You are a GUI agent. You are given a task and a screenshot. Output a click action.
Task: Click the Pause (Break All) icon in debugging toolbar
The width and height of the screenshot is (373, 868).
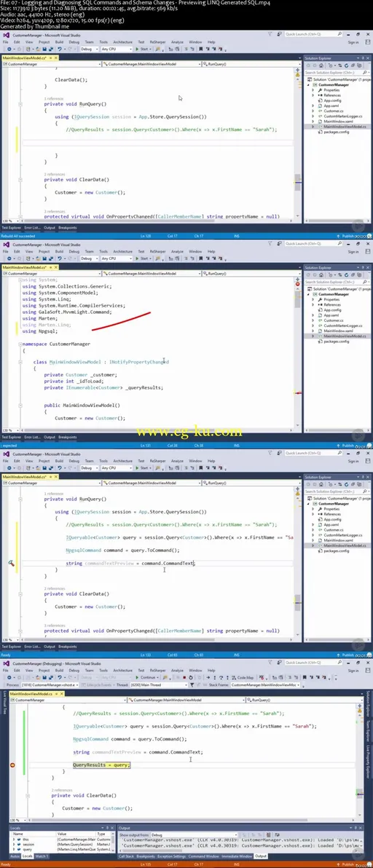tap(178, 677)
